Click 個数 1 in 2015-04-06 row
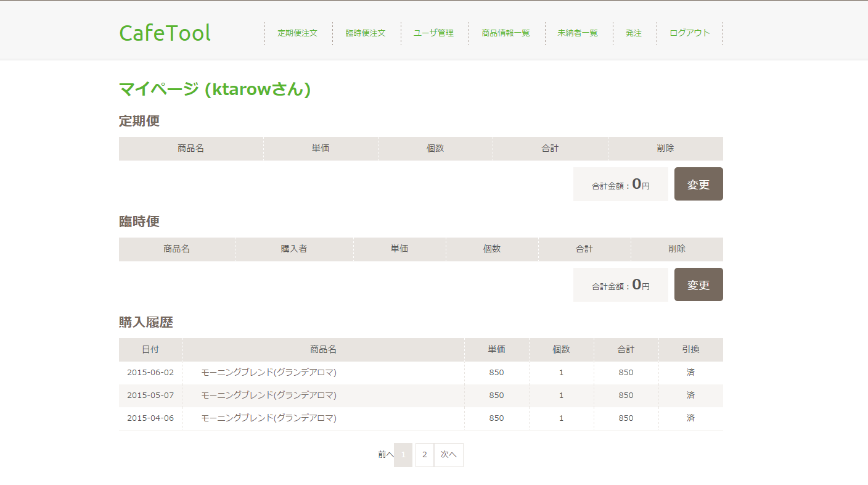This screenshot has height=485, width=868. point(562,418)
